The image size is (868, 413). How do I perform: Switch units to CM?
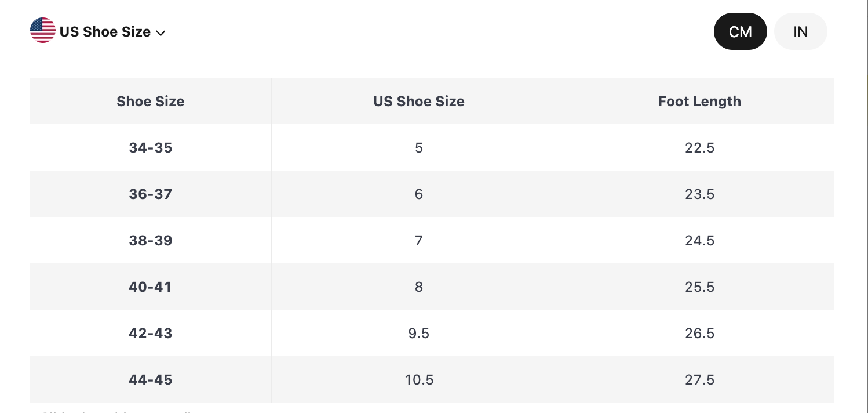click(x=740, y=31)
